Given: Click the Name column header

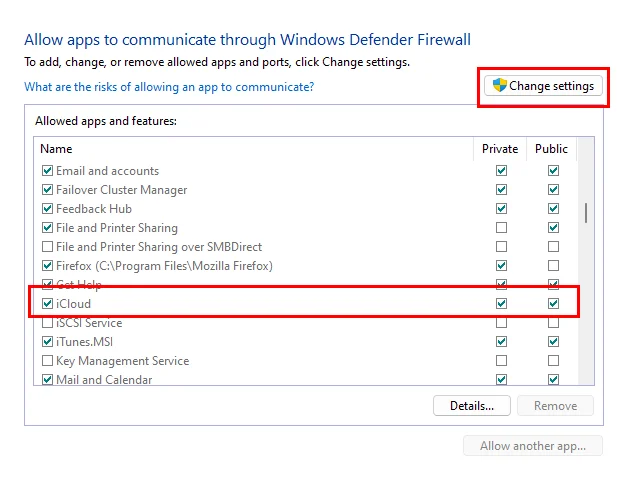Looking at the screenshot, I should pyautogui.click(x=254, y=149).
